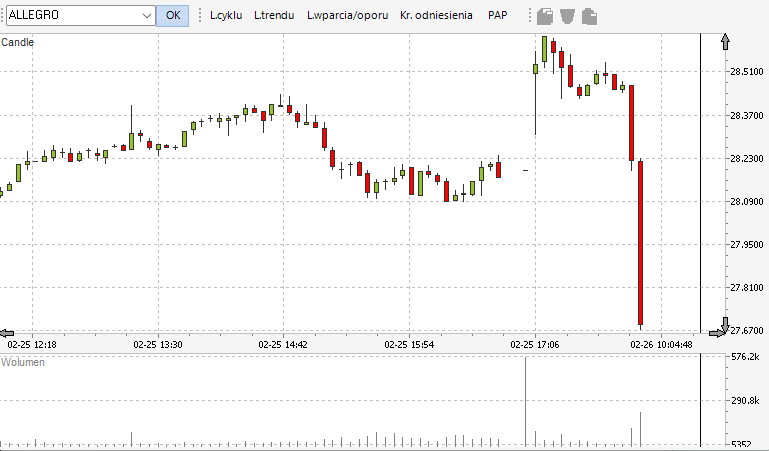Click the long red candle at the chart's right edge

click(641, 243)
